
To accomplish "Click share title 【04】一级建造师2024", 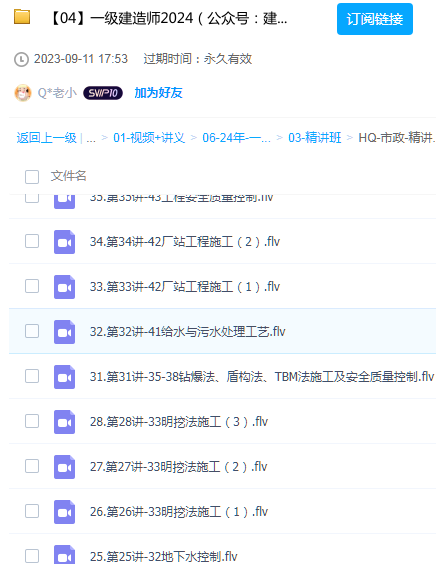I will tap(168, 18).
